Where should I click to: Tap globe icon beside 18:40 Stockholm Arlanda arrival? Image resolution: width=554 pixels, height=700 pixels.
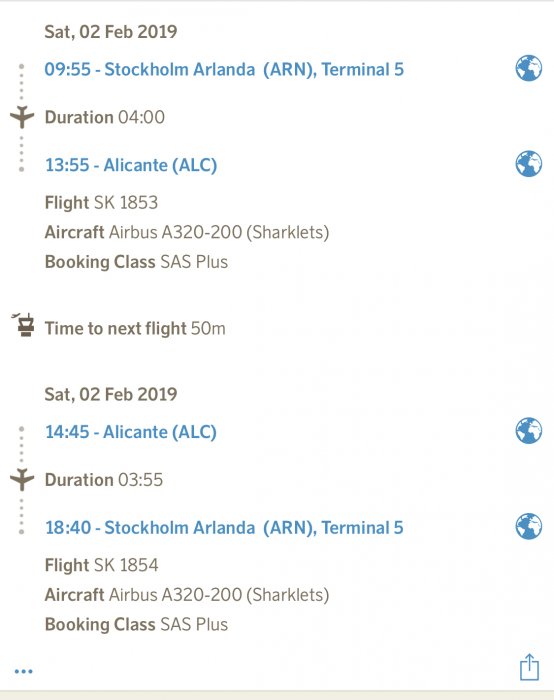click(x=529, y=526)
